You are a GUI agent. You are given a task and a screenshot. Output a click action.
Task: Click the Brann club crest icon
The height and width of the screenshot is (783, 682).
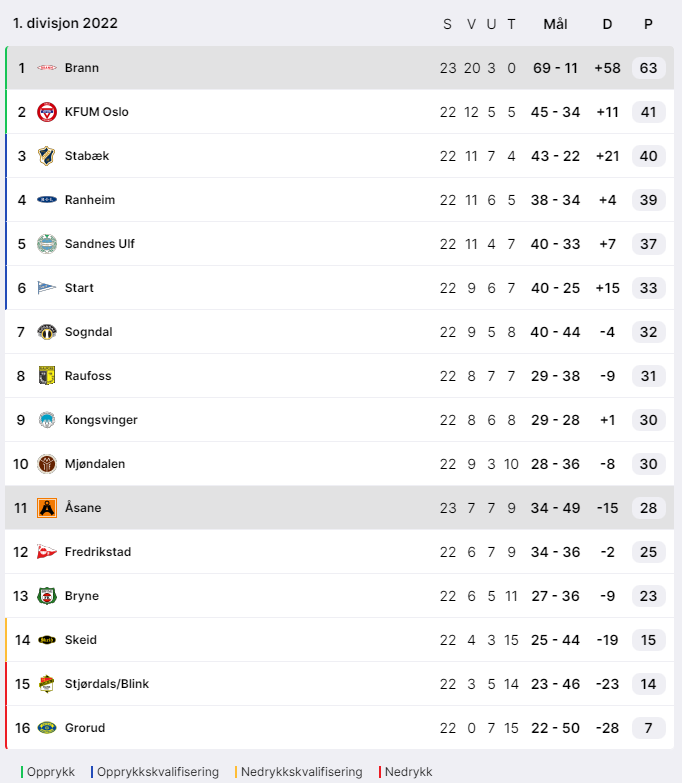point(47,68)
